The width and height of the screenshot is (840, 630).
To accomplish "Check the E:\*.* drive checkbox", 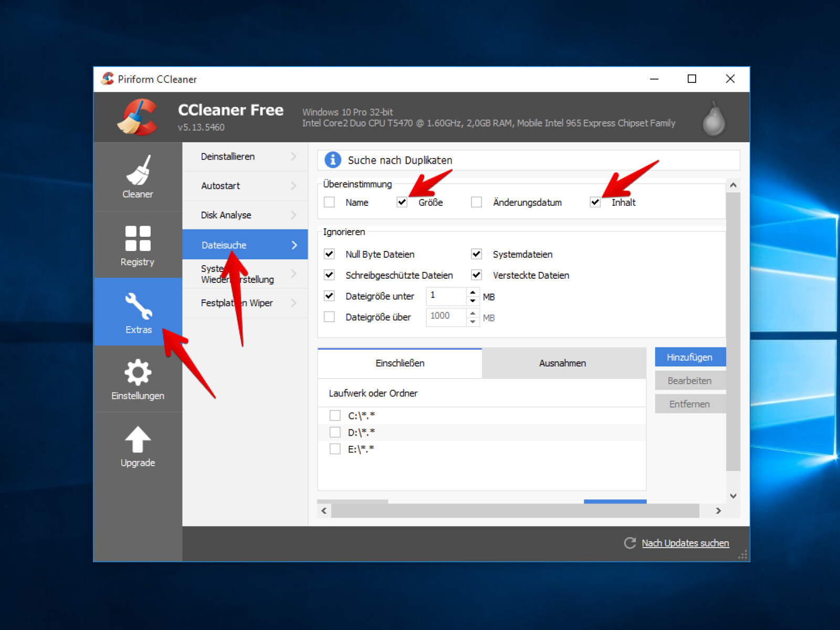I will 335,449.
